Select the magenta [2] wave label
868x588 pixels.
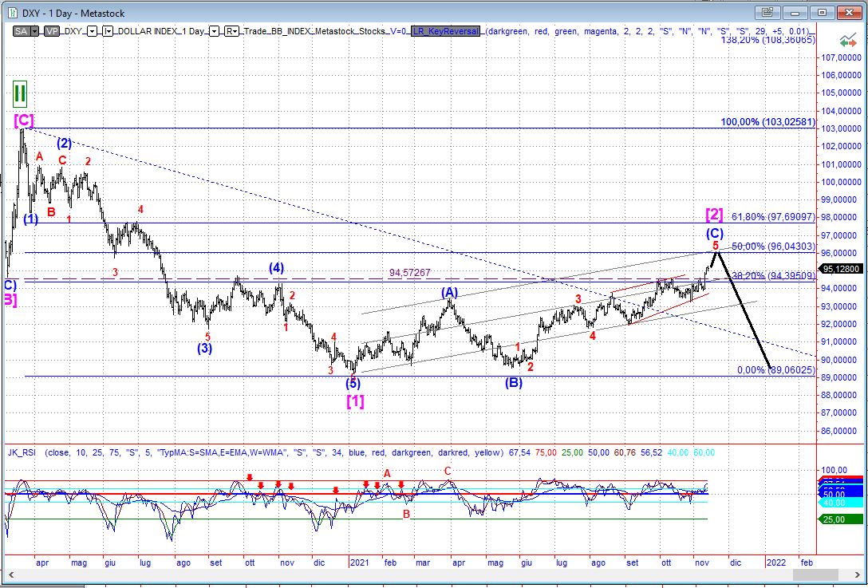[714, 215]
